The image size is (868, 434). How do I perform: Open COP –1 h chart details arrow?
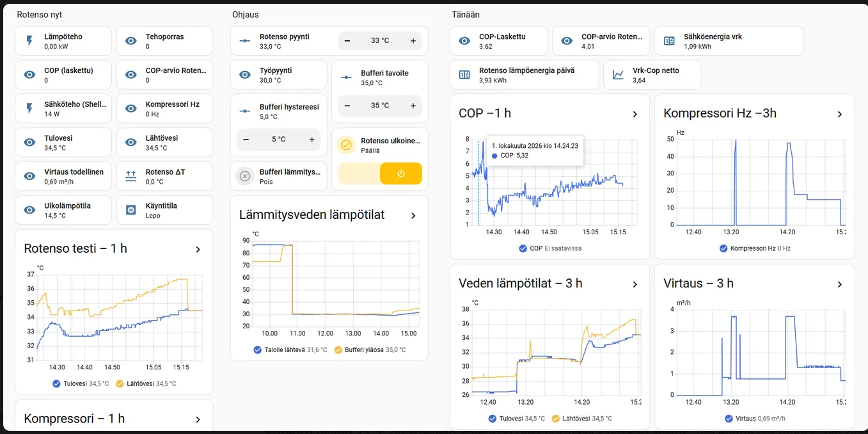pos(635,115)
